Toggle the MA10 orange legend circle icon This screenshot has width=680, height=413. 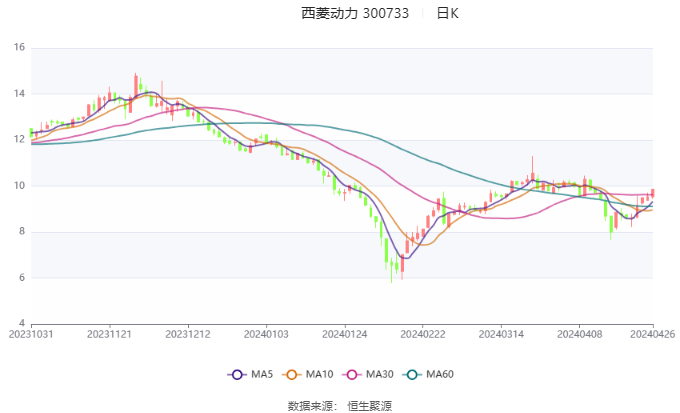tap(291, 374)
